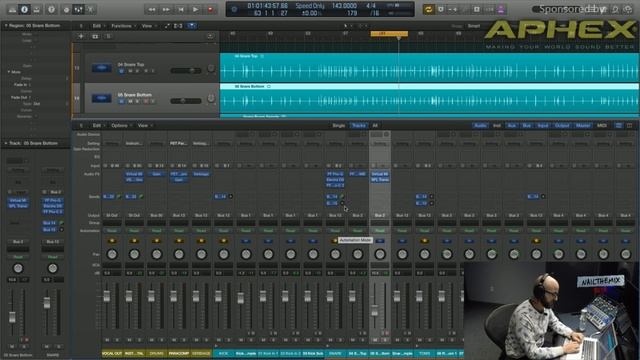Click the 05 Snare Bottom track icon
Viewport: 640px width, 360px height.
coord(102,98)
